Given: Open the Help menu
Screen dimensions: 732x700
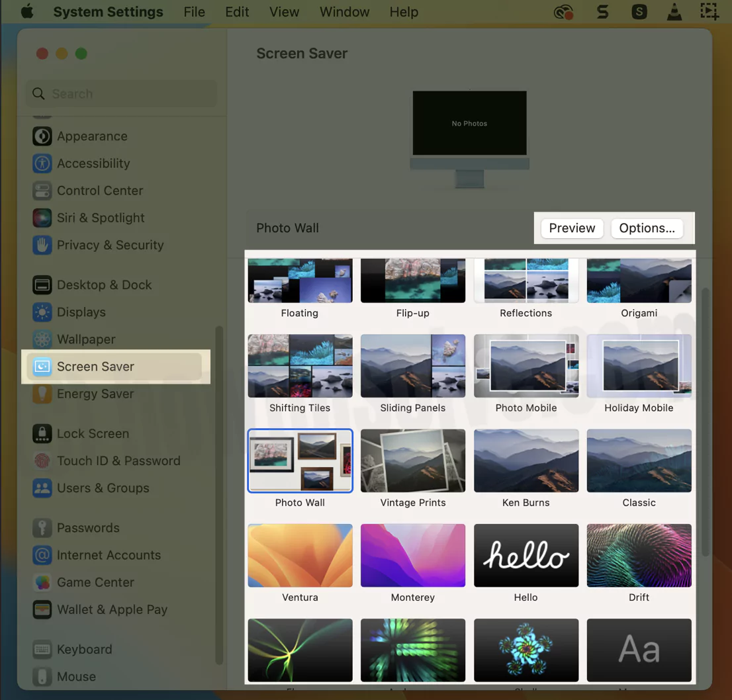Looking at the screenshot, I should click(x=404, y=12).
